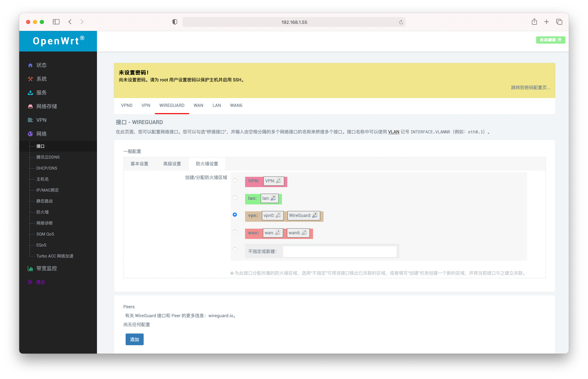Expand the 网络存储 sidebar menu
This screenshot has height=379, width=588.
point(46,106)
